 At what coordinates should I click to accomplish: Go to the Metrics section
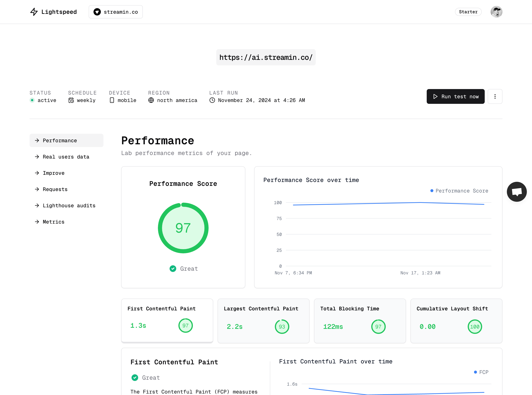coord(66,222)
